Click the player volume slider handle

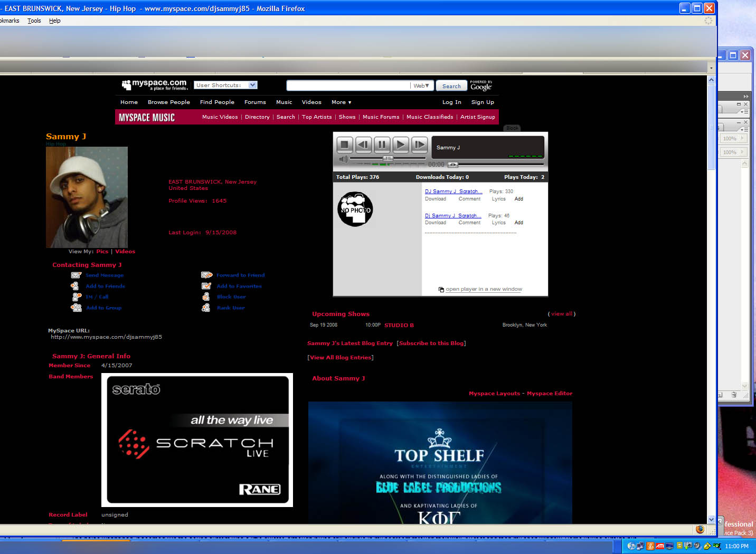pyautogui.click(x=388, y=158)
